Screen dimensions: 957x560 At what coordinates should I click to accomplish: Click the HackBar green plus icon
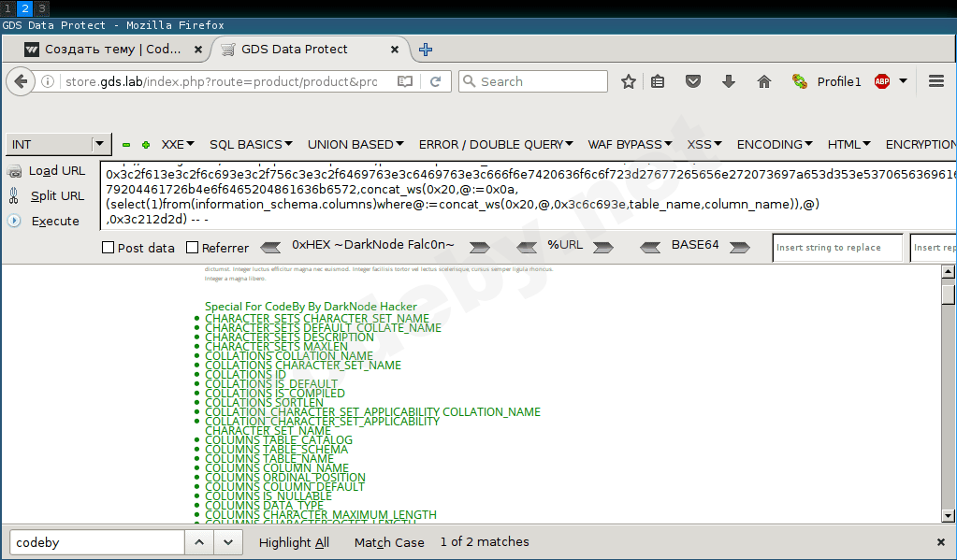(x=146, y=145)
